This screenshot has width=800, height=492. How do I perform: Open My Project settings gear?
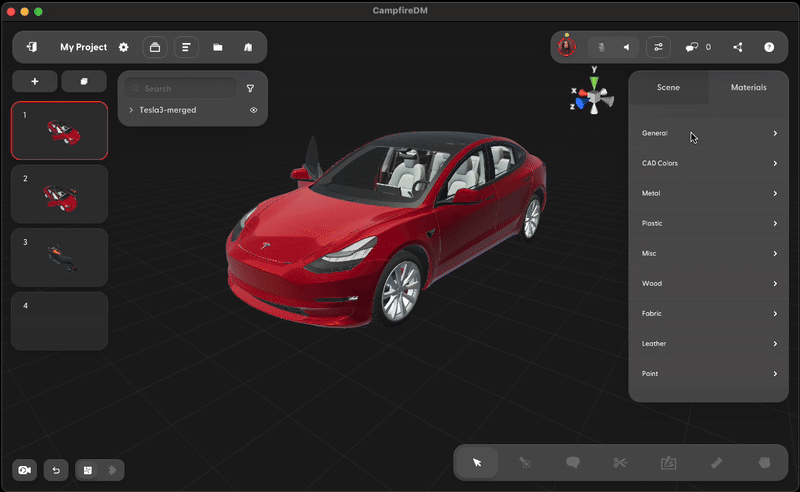click(x=123, y=47)
